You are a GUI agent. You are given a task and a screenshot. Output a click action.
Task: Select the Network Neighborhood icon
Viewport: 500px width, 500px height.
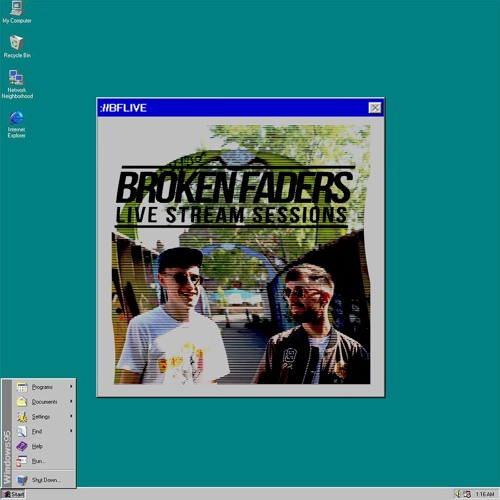(x=17, y=84)
